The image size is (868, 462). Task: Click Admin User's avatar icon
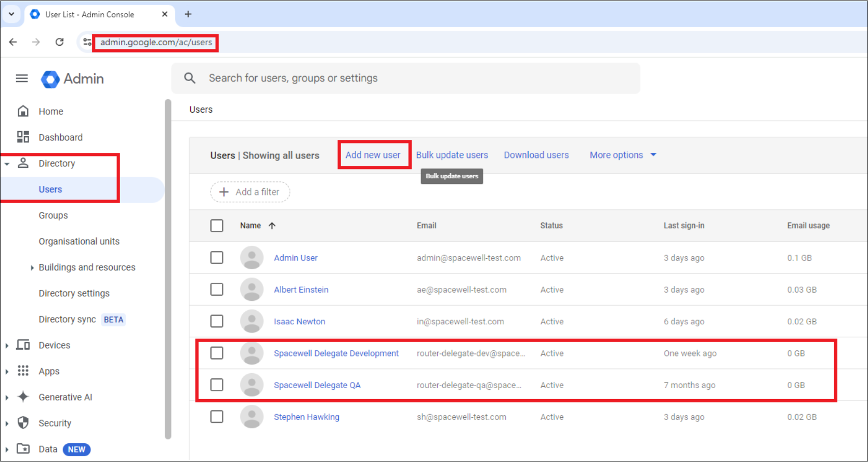[252, 258]
